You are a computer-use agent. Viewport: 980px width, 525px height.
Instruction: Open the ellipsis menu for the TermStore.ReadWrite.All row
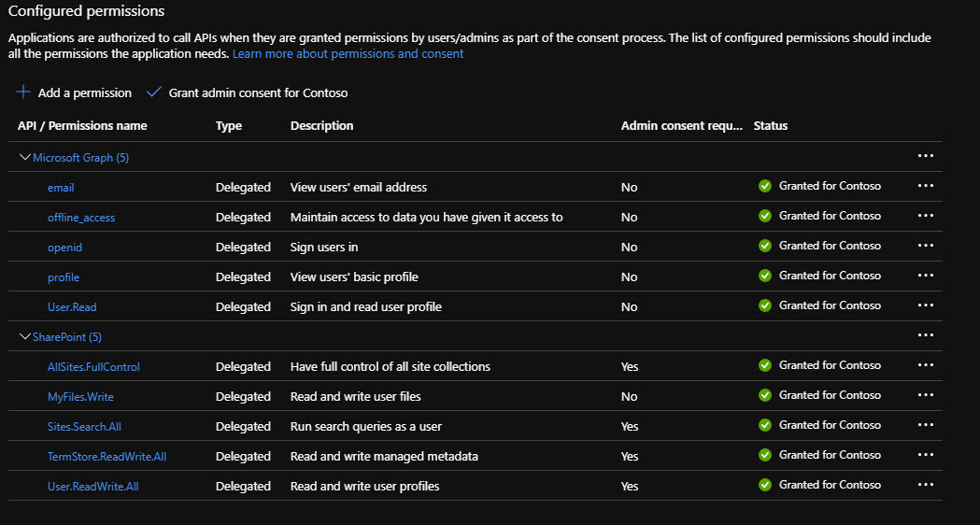(925, 455)
